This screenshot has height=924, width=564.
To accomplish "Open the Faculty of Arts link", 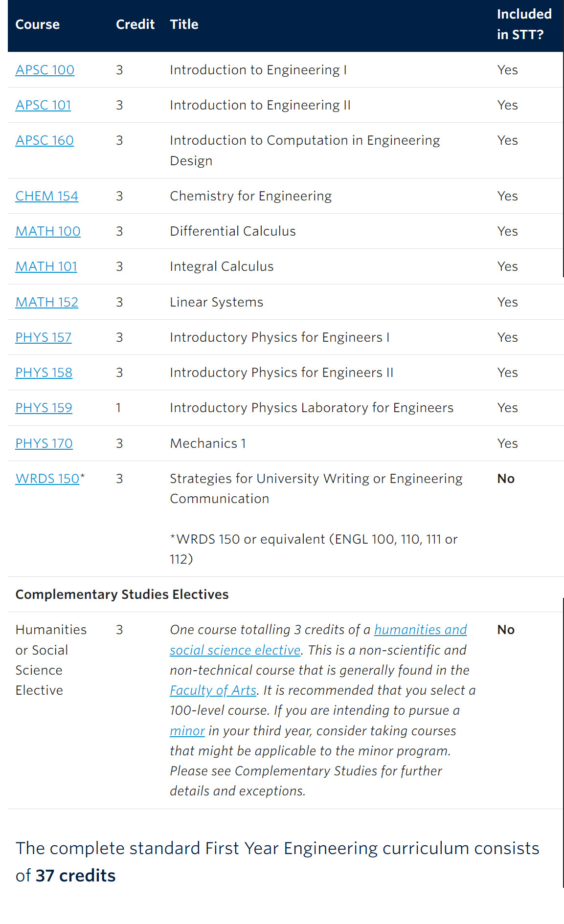I will (x=213, y=690).
